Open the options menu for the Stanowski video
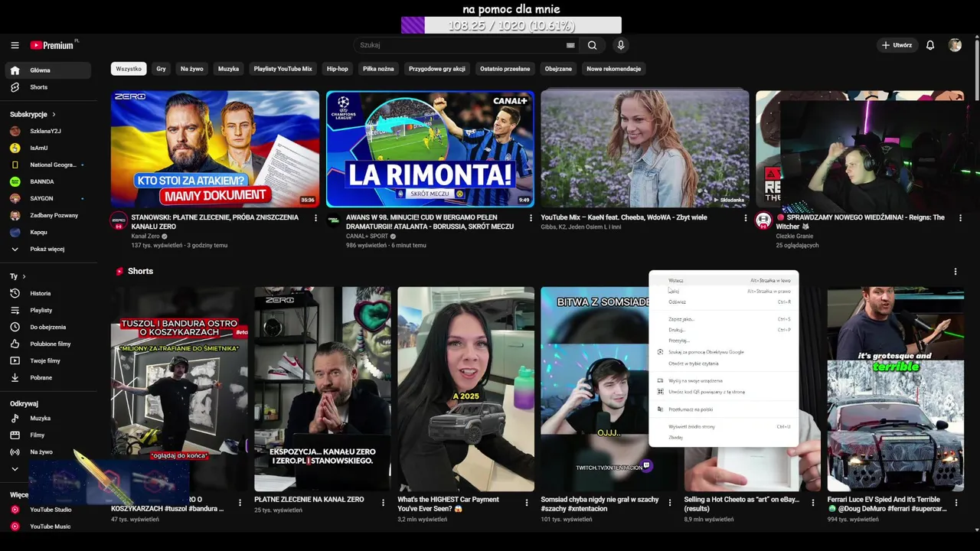Image resolution: width=980 pixels, height=551 pixels. point(315,218)
